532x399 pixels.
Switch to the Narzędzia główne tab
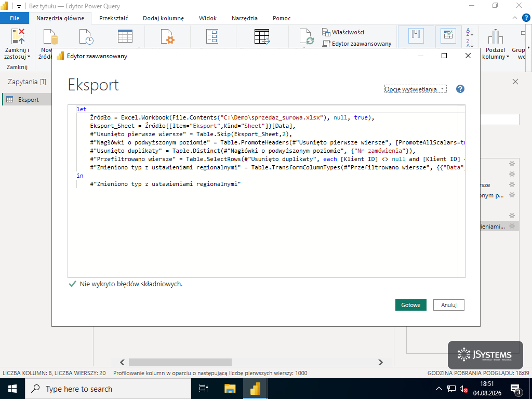click(60, 18)
